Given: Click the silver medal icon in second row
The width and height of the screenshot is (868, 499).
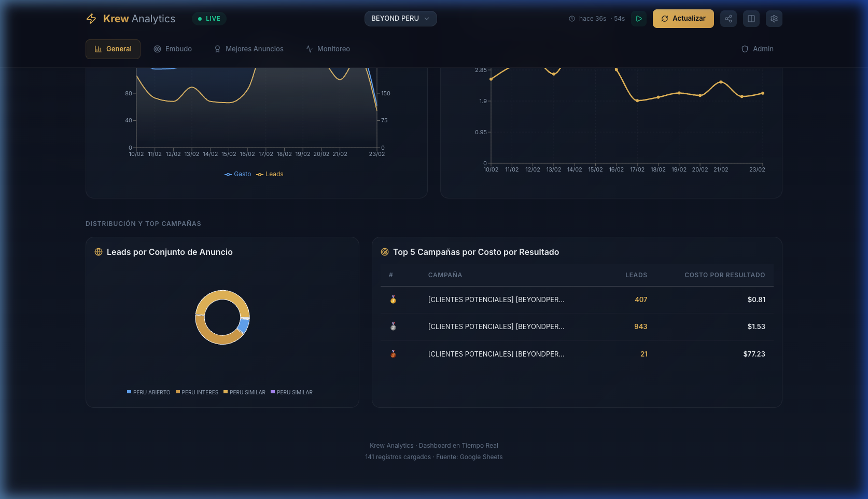Looking at the screenshot, I should point(393,326).
